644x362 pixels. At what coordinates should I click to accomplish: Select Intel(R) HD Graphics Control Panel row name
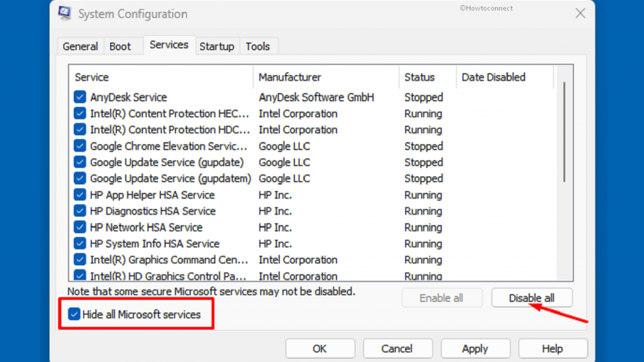point(168,277)
